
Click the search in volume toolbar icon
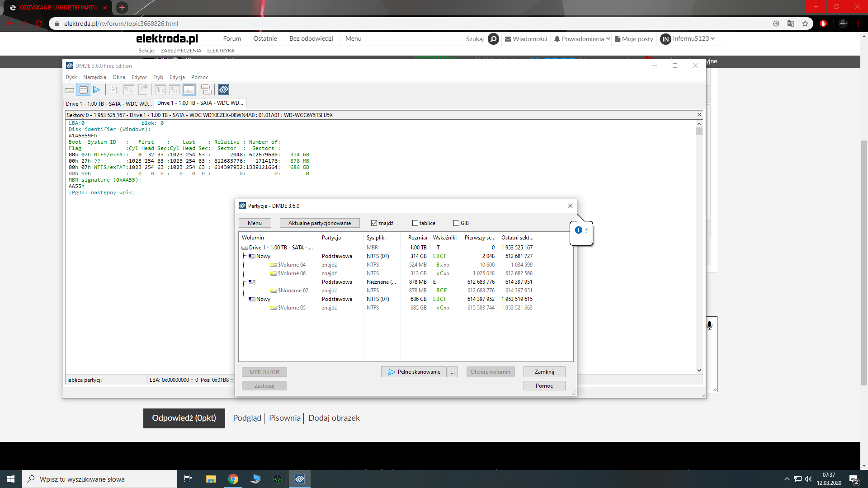[x=129, y=90]
